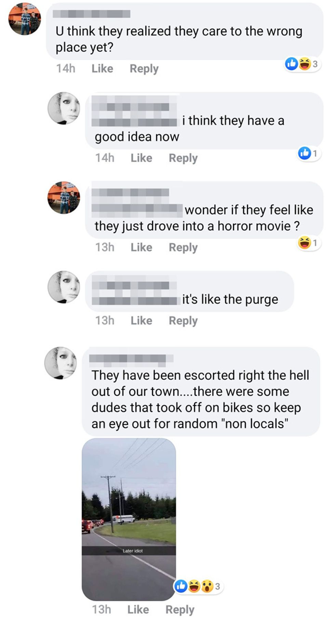Like 'it's like the purge' comment
The width and height of the screenshot is (335, 644).
pos(141,320)
